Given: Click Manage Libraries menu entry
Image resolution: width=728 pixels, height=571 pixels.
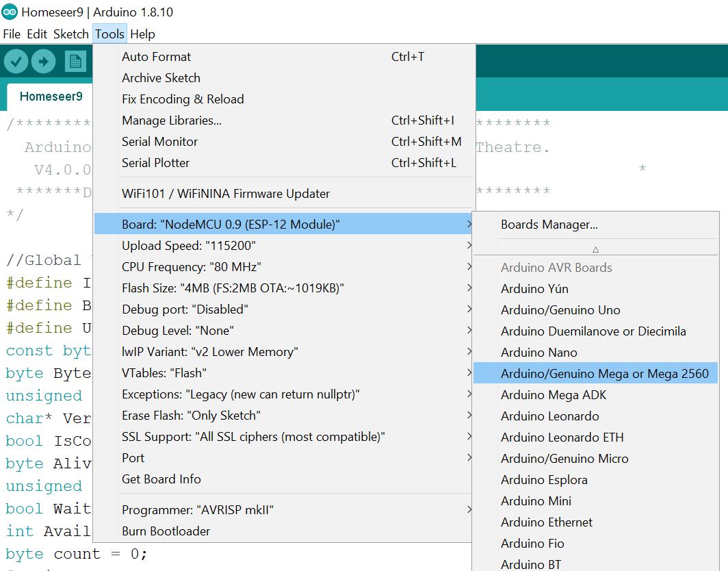Looking at the screenshot, I should point(172,120).
